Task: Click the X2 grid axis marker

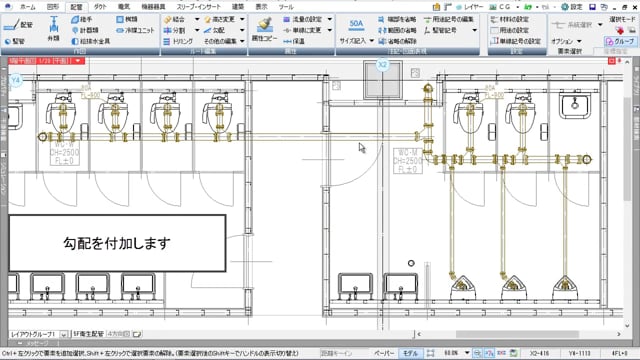Action: coord(382,65)
